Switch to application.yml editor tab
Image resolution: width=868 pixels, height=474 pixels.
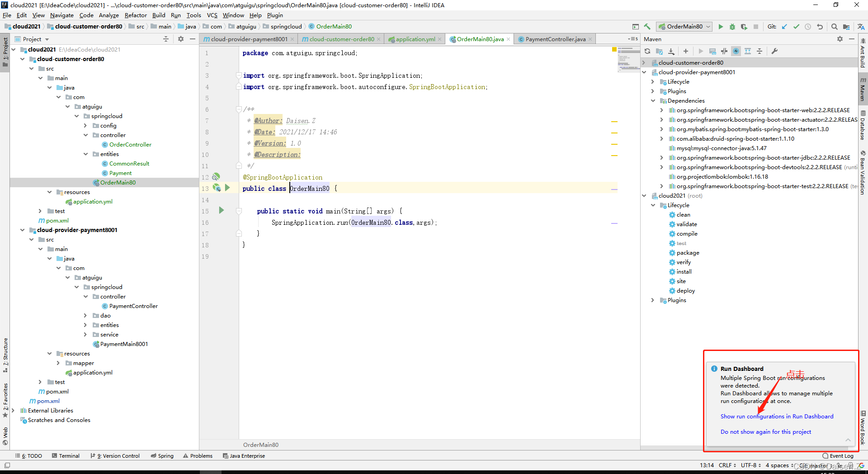click(415, 39)
